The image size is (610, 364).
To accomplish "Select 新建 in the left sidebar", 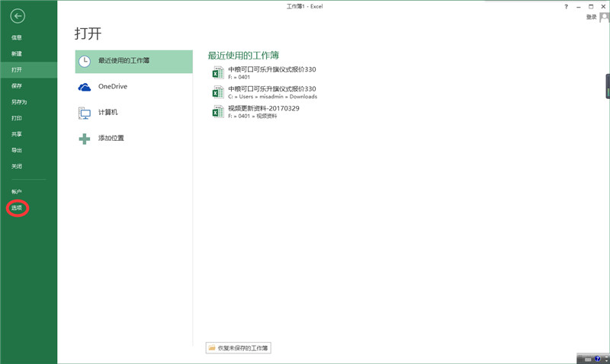I will pos(17,53).
